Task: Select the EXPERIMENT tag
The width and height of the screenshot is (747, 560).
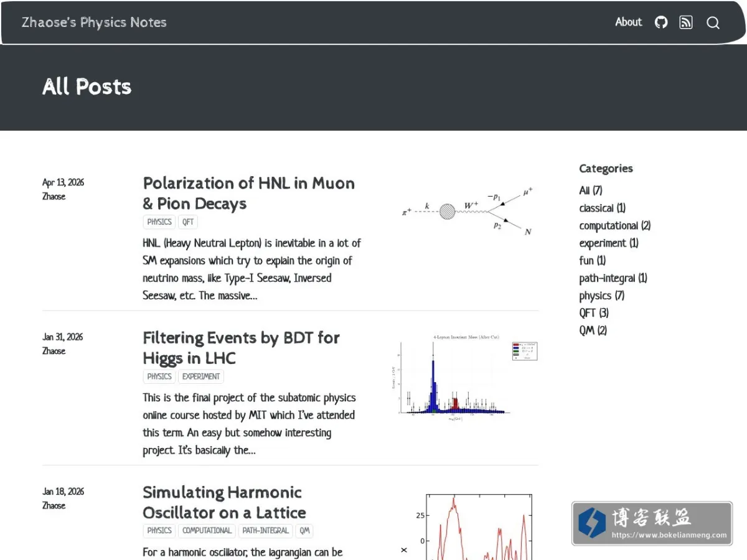Action: tap(201, 376)
